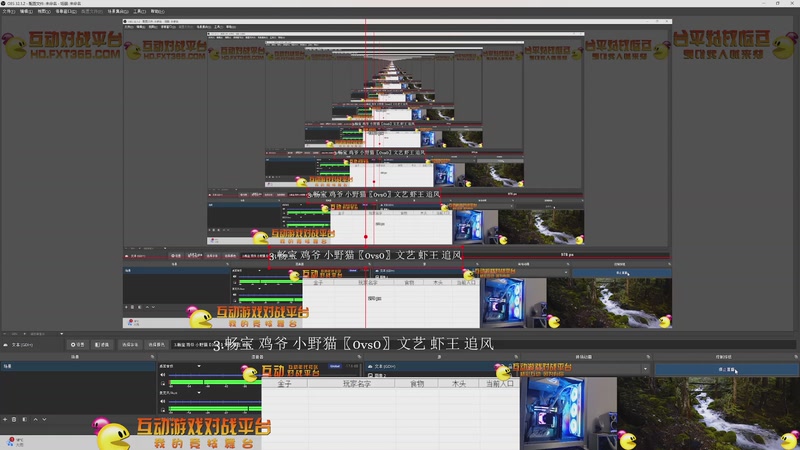Open the 工具 menu
This screenshot has height=450, width=800.
pos(139,11)
